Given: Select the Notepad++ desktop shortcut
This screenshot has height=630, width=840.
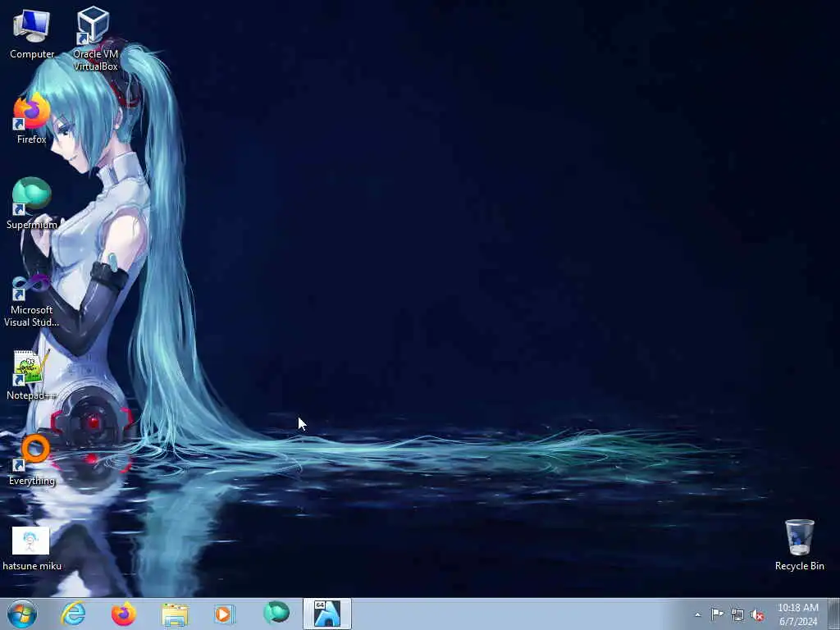Looking at the screenshot, I should (32, 375).
